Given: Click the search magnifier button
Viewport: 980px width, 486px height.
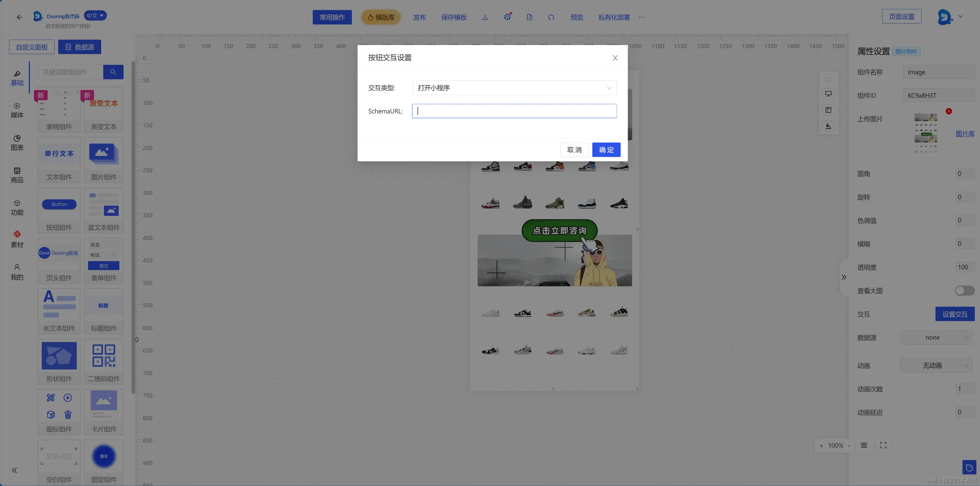Looking at the screenshot, I should pyautogui.click(x=113, y=72).
